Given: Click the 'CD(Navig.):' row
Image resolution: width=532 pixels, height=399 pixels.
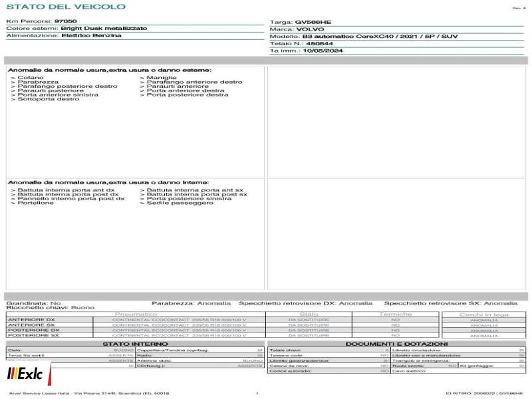Looking at the screenshot, I should click(x=200, y=366).
